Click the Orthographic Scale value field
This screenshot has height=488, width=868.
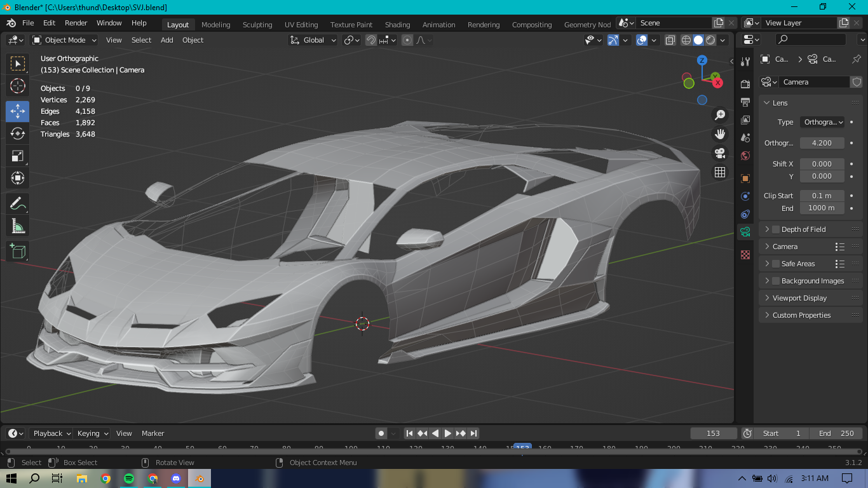point(822,143)
